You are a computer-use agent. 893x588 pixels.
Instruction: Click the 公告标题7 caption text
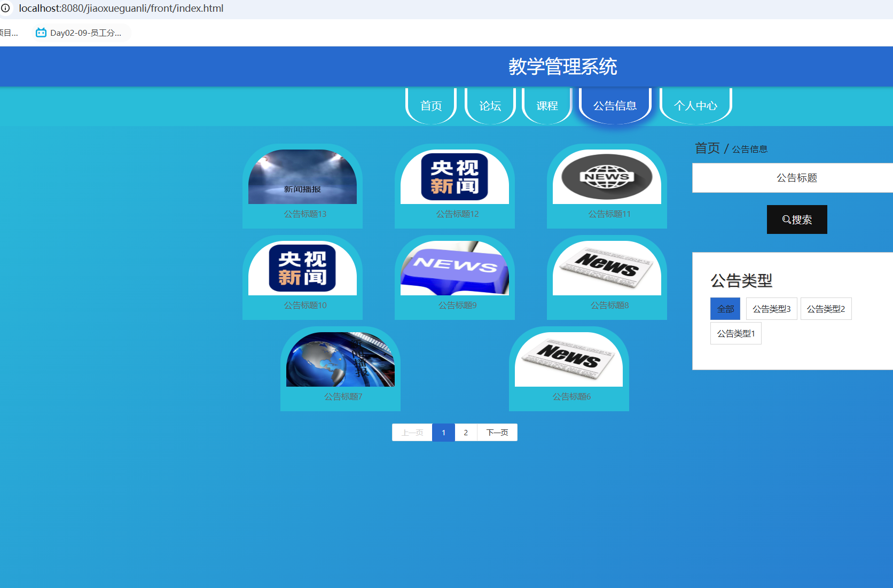pos(343,396)
